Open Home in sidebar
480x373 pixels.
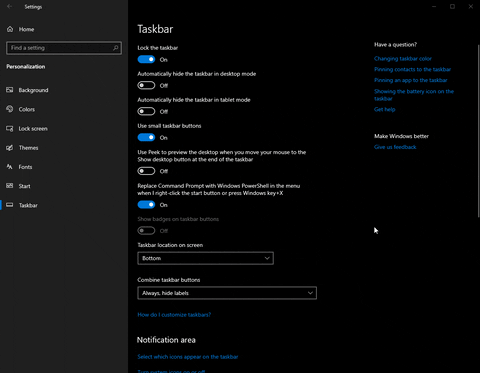point(26,29)
